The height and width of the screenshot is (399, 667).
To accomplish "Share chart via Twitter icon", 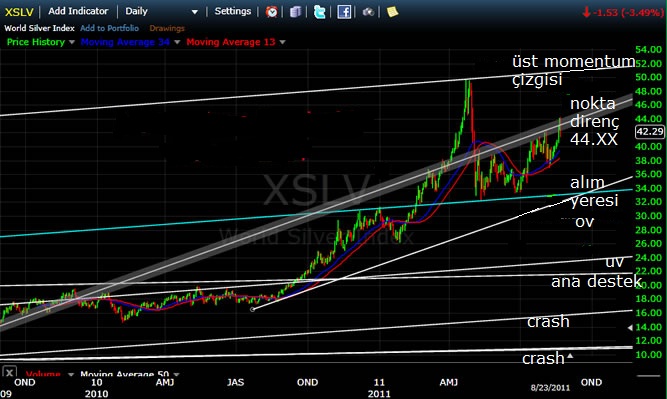I will pos(319,11).
